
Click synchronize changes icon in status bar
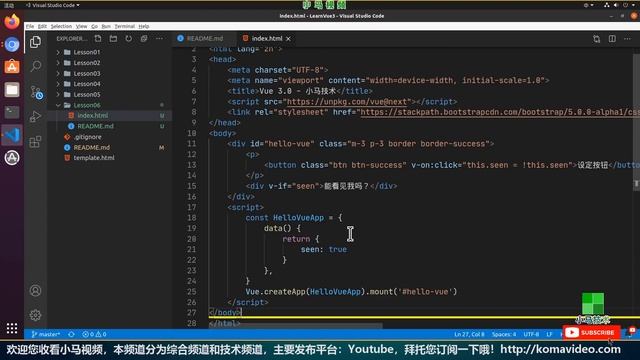pyautogui.click(x=71, y=334)
